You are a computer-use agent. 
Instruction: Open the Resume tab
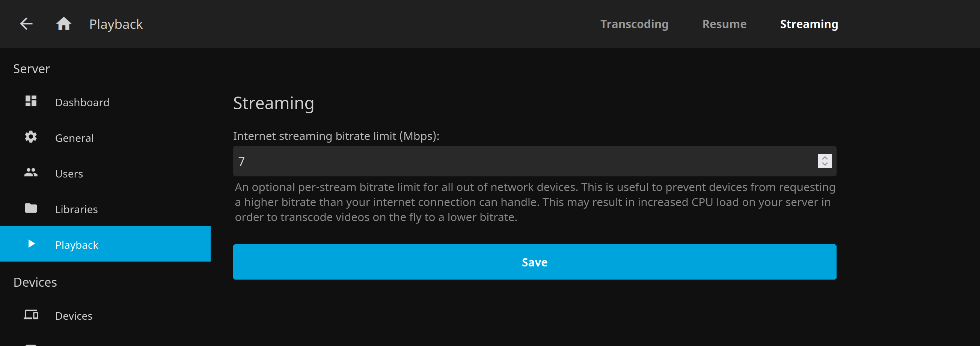(x=724, y=24)
